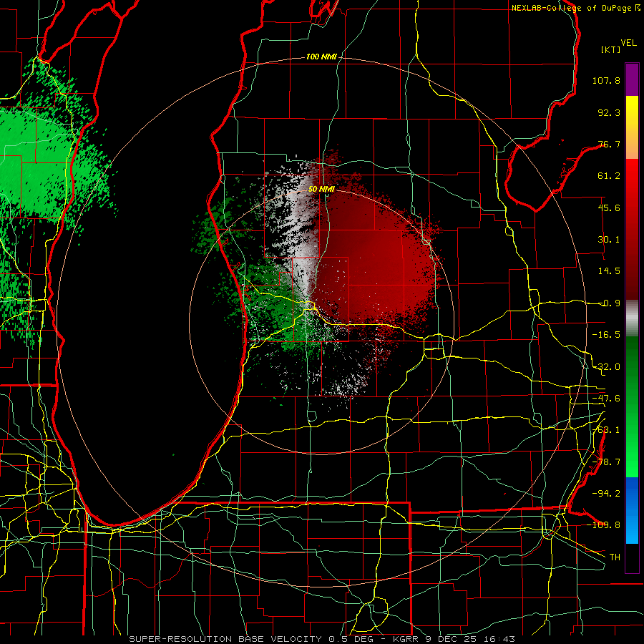The width and height of the screenshot is (644, 644).
Task: Click the bright red segment of the color bar
Action: tap(632, 181)
